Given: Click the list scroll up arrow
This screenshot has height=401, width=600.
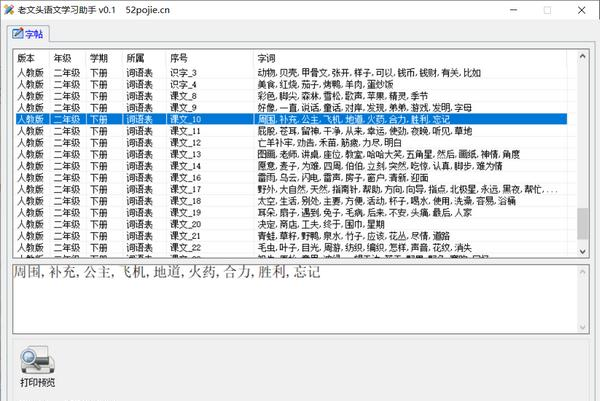Looking at the screenshot, I should [x=582, y=57].
